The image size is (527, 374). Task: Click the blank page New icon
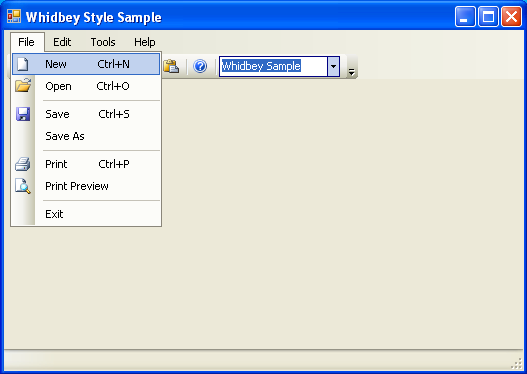coord(23,64)
